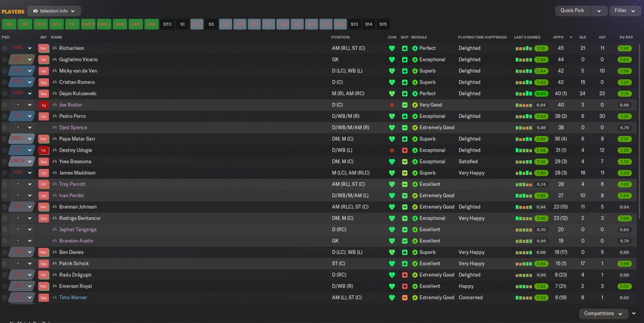Select the S3 substitute slot
Viewport: 644px width, 323px height.
pos(211,24)
